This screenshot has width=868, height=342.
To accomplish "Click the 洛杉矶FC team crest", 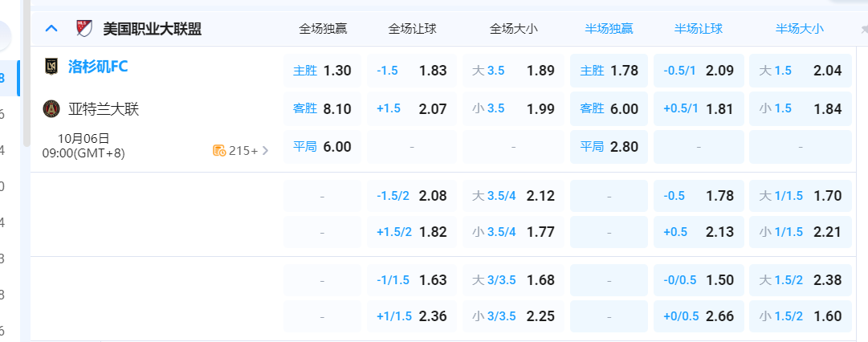I will click(x=51, y=67).
